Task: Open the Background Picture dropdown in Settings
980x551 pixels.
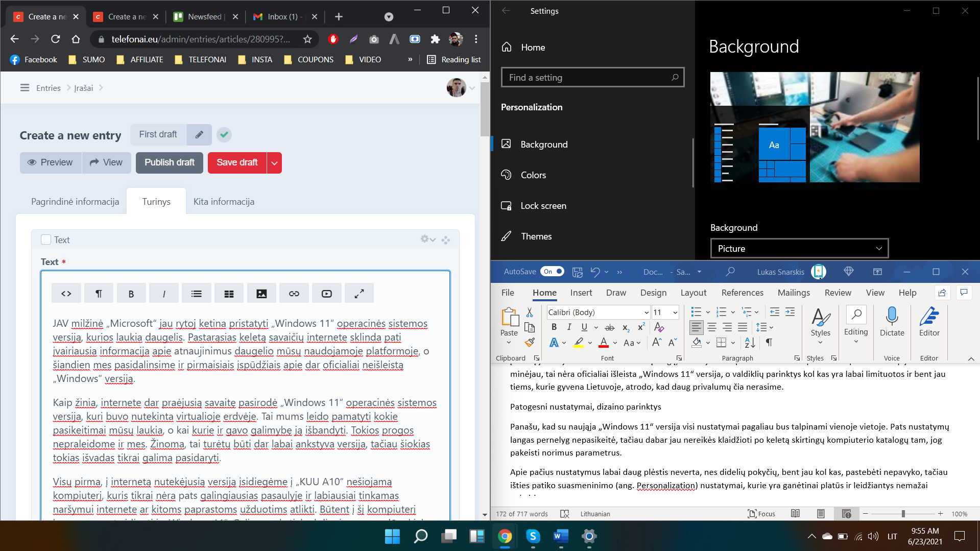Action: click(799, 249)
